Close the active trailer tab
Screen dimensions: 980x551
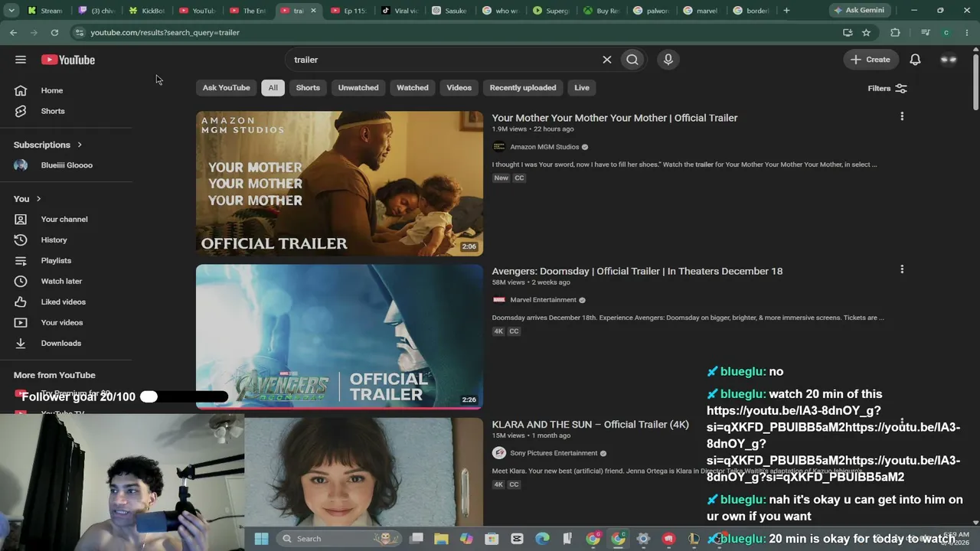[x=313, y=11]
